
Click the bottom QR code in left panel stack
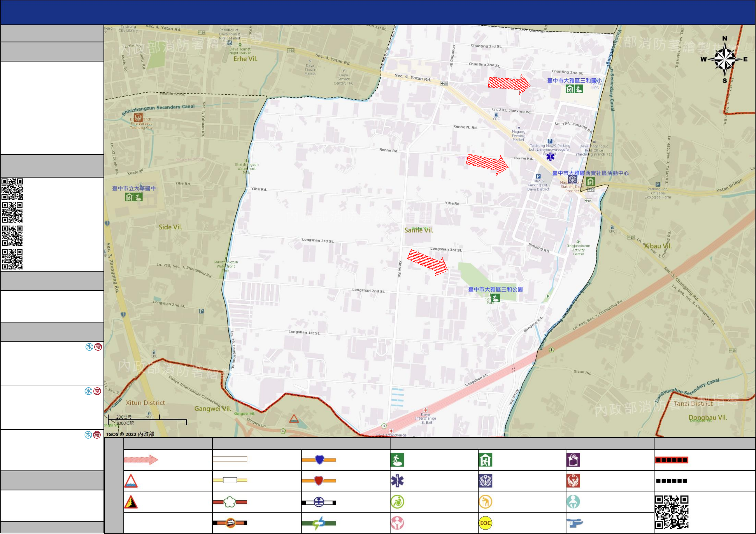13,259
